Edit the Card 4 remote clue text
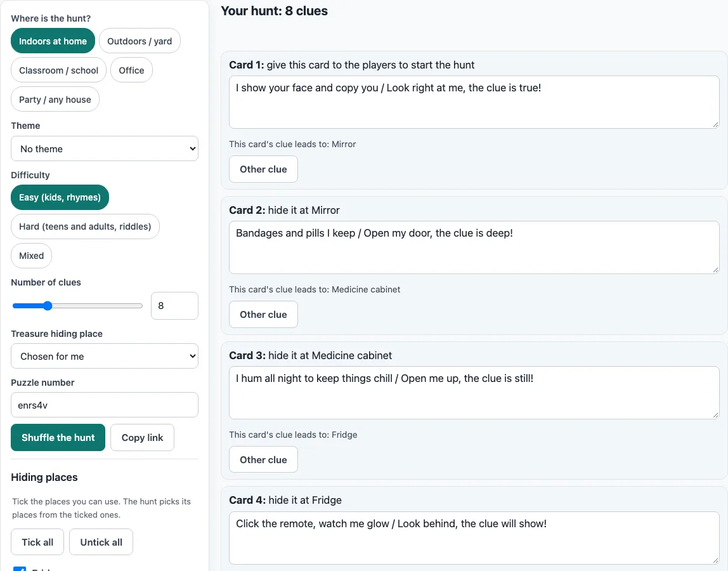 474,538
